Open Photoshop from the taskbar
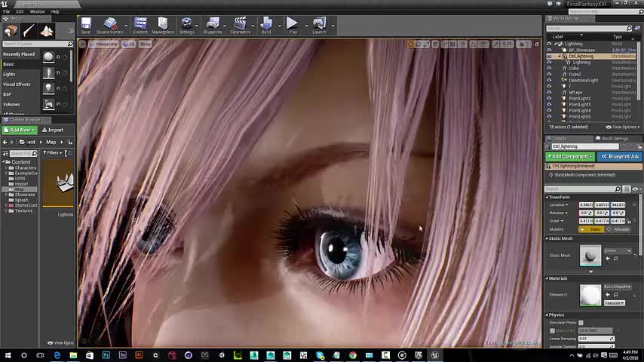 106,355
